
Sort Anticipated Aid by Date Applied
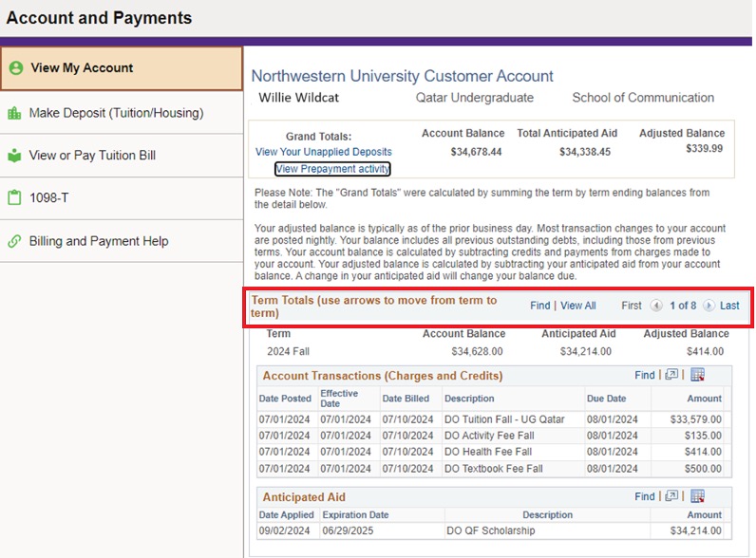287,514
